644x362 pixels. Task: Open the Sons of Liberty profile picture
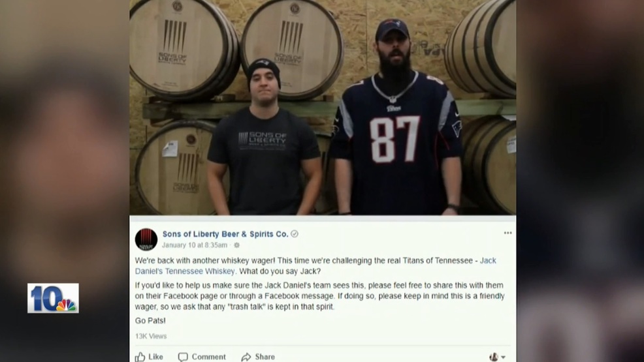[146, 239]
